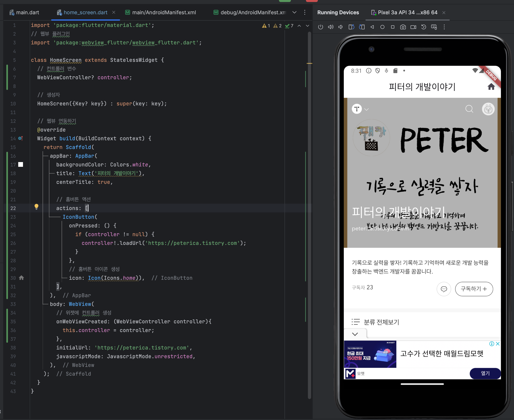This screenshot has width=514, height=420.
Task: Click the home icon in the app bar
Action: [491, 87]
